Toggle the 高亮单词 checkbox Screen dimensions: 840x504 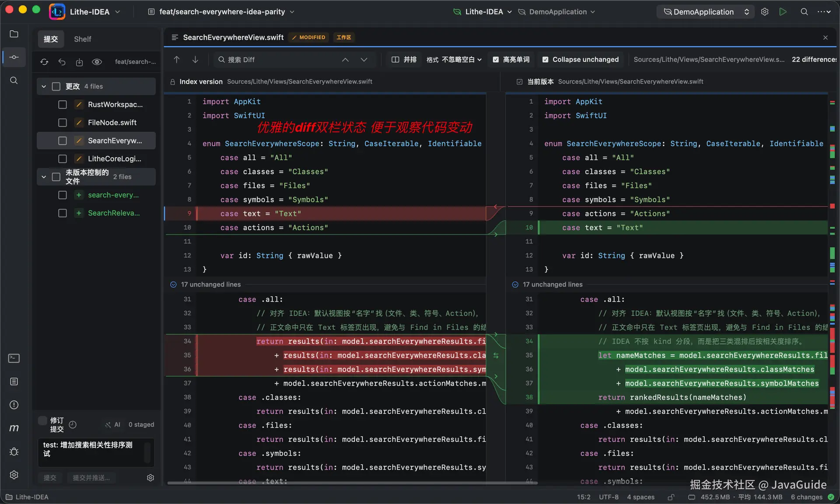(x=496, y=59)
